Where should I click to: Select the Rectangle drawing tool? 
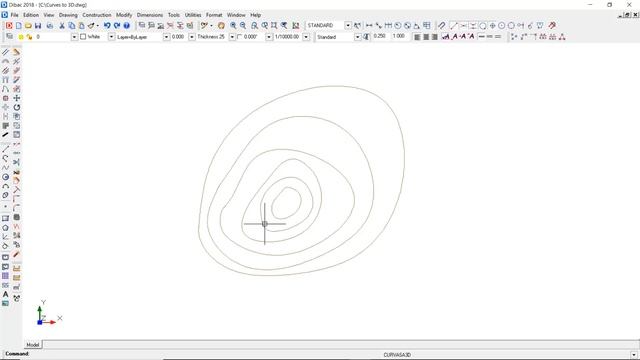(5, 218)
